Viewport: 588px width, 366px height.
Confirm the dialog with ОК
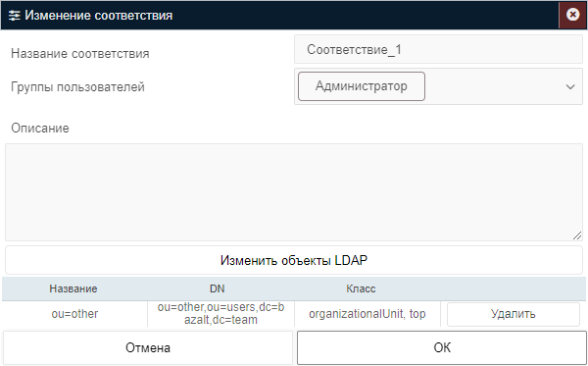442,347
